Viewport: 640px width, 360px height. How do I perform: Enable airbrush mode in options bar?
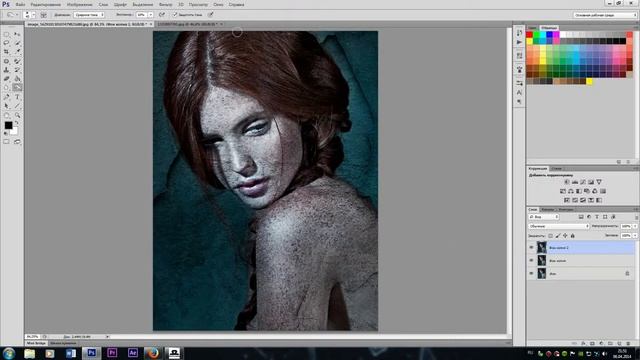pos(162,15)
